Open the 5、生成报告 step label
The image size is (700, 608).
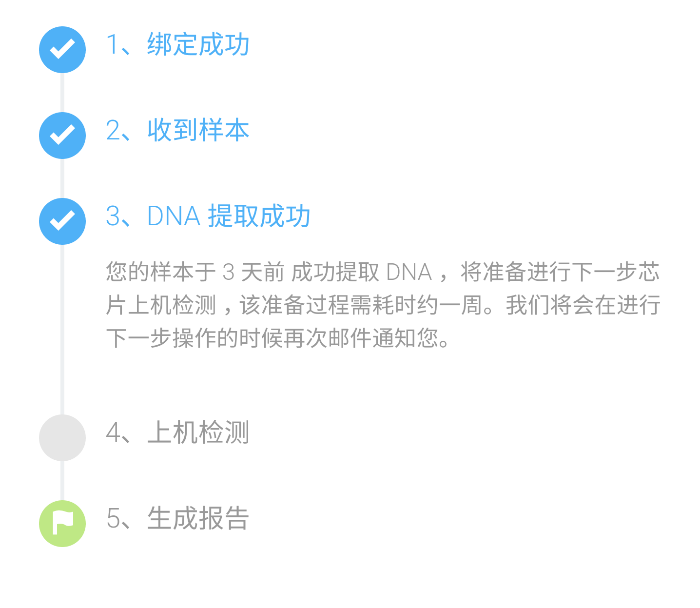pyautogui.click(x=178, y=518)
